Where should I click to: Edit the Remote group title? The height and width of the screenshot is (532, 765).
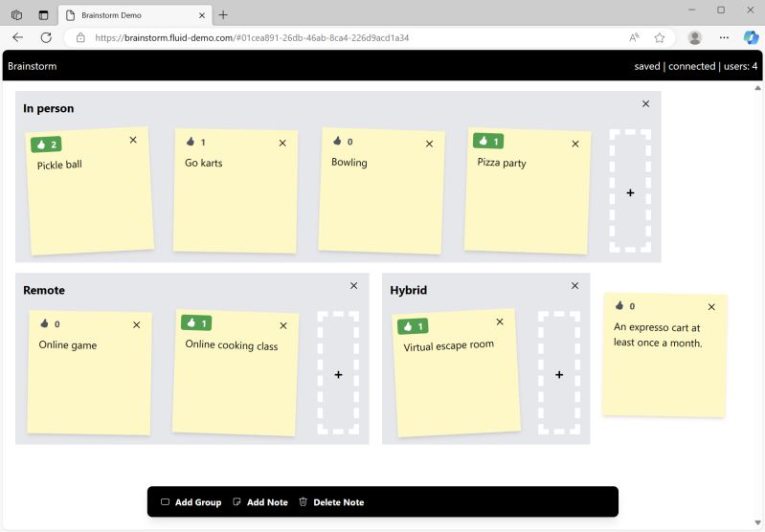click(44, 290)
